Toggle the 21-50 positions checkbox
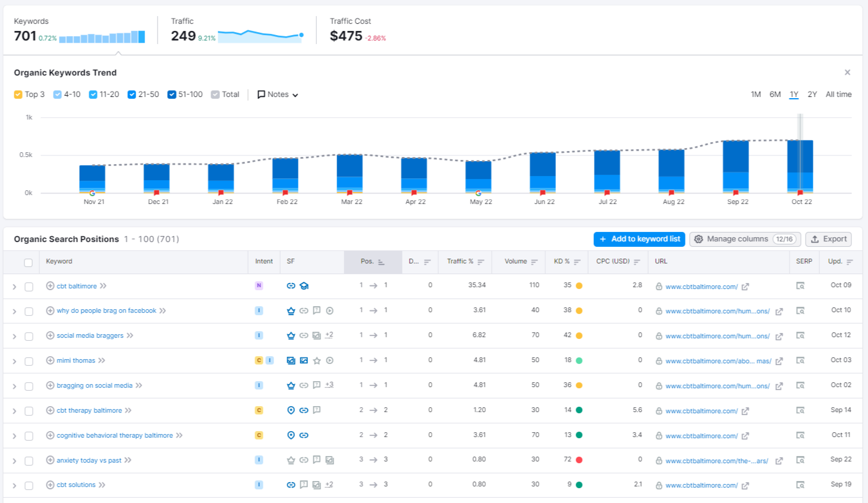This screenshot has width=868, height=503. (132, 95)
